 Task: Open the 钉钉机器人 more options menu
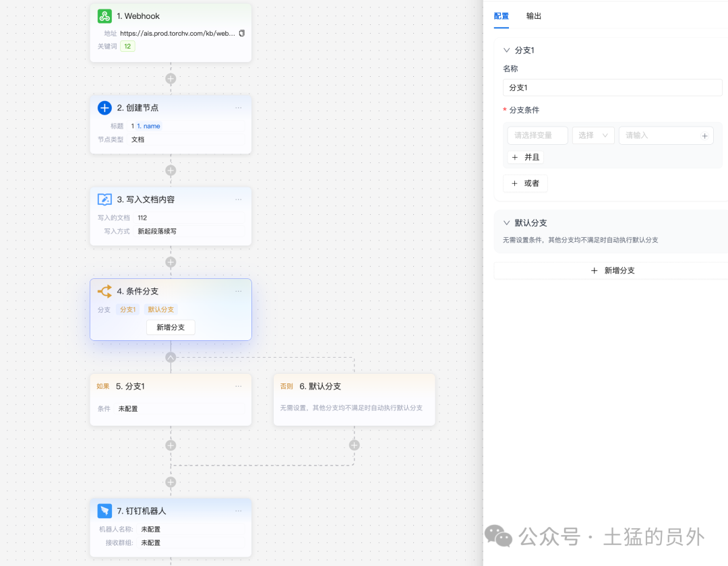238,511
